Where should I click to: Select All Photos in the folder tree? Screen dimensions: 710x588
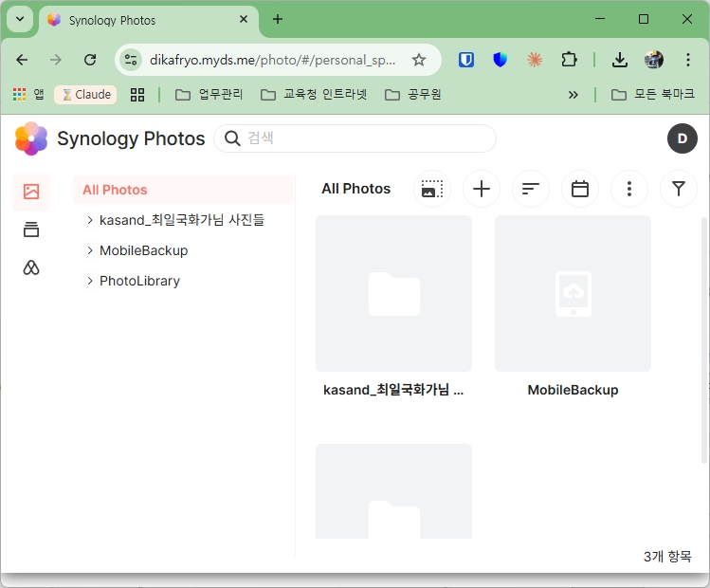[x=183, y=190]
